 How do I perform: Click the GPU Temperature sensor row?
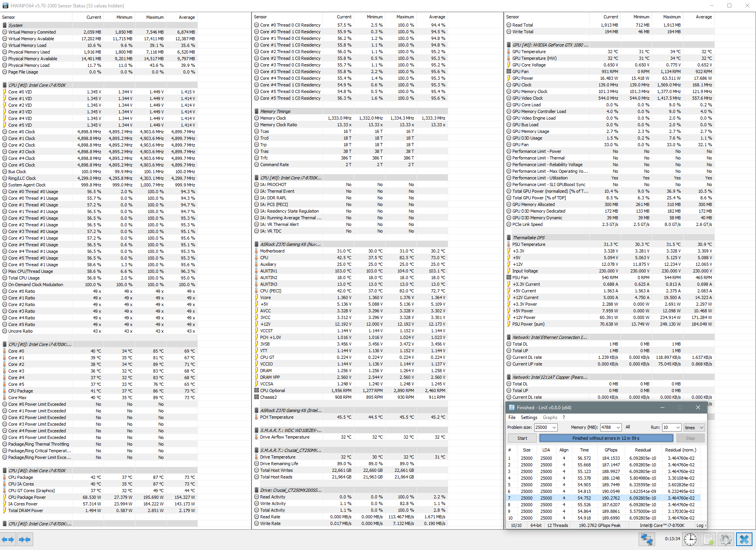click(529, 52)
